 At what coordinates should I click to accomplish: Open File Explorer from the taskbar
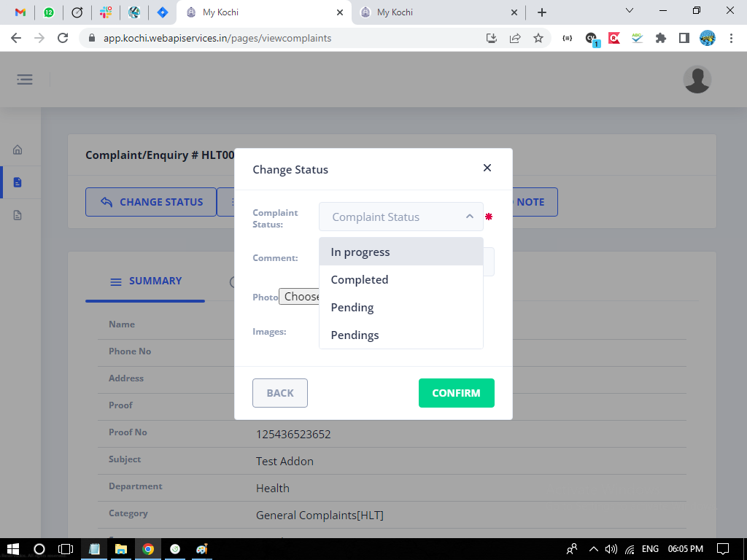[120, 549]
